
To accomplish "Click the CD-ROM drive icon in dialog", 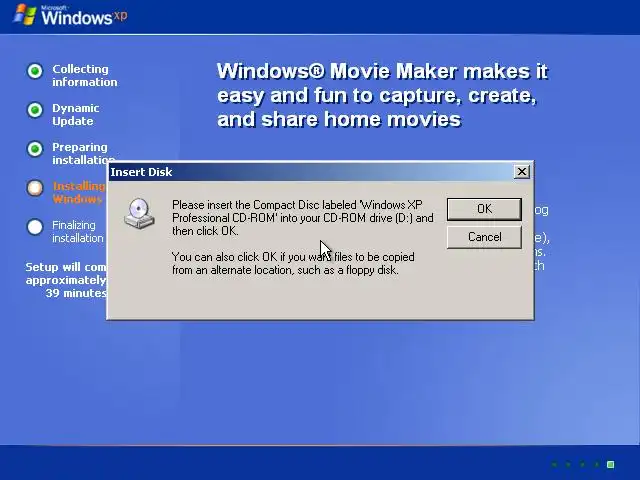I will [x=139, y=213].
